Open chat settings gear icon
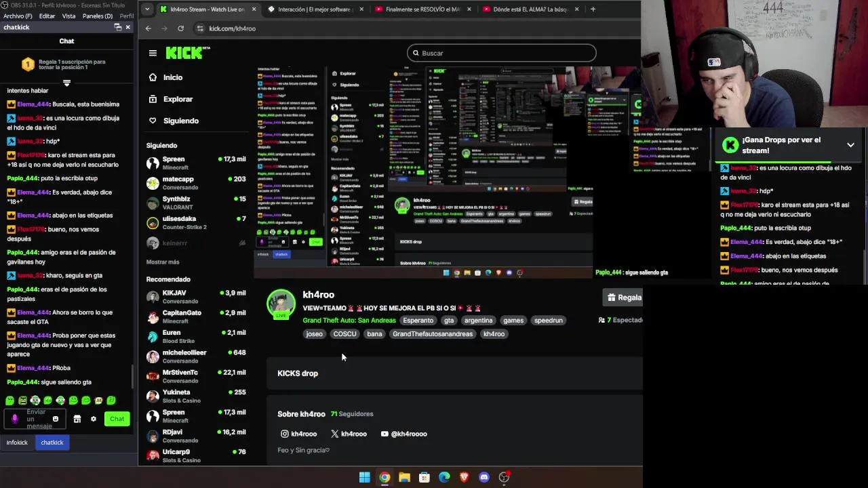This screenshot has width=868, height=488. pyautogui.click(x=94, y=419)
